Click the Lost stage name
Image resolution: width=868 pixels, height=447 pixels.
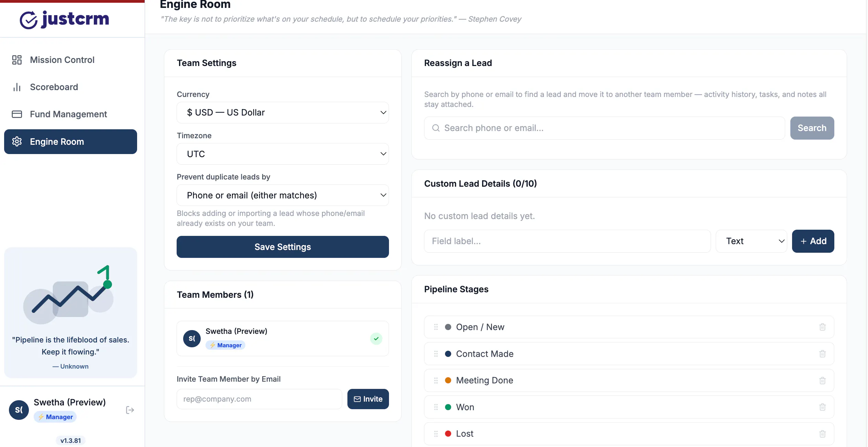point(465,434)
